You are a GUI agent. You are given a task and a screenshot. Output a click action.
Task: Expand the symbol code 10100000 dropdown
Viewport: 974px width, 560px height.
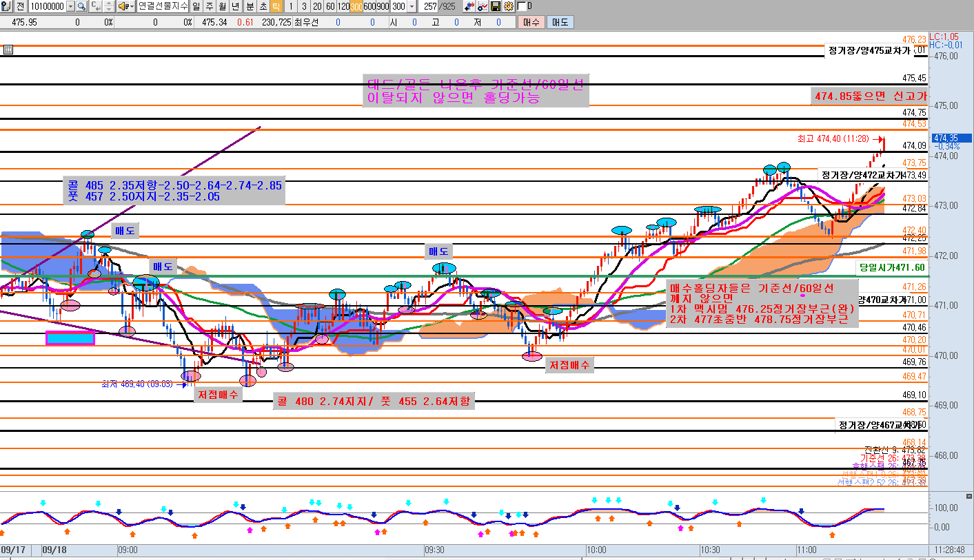click(x=70, y=6)
